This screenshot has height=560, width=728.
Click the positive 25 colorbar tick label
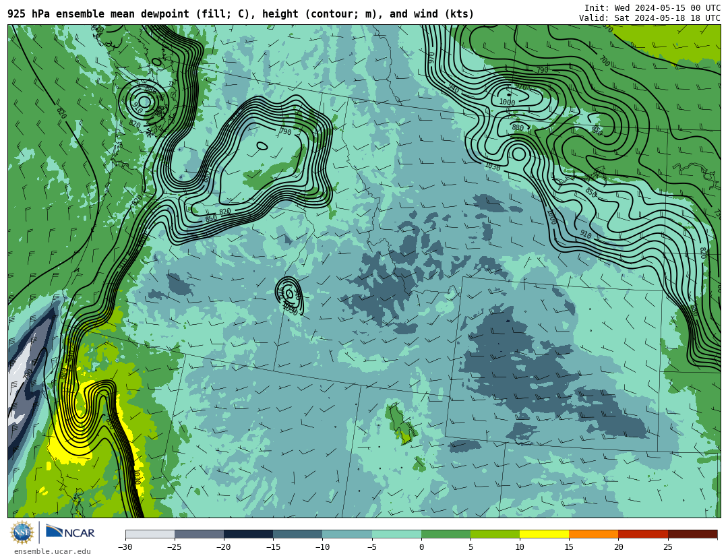[x=667, y=547]
